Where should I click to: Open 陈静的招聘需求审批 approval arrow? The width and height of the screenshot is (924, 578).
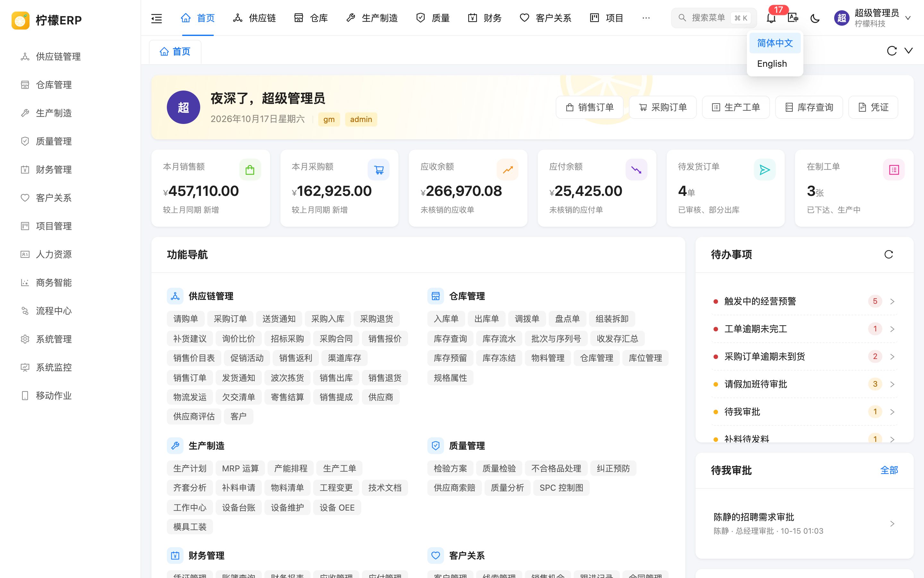(892, 524)
